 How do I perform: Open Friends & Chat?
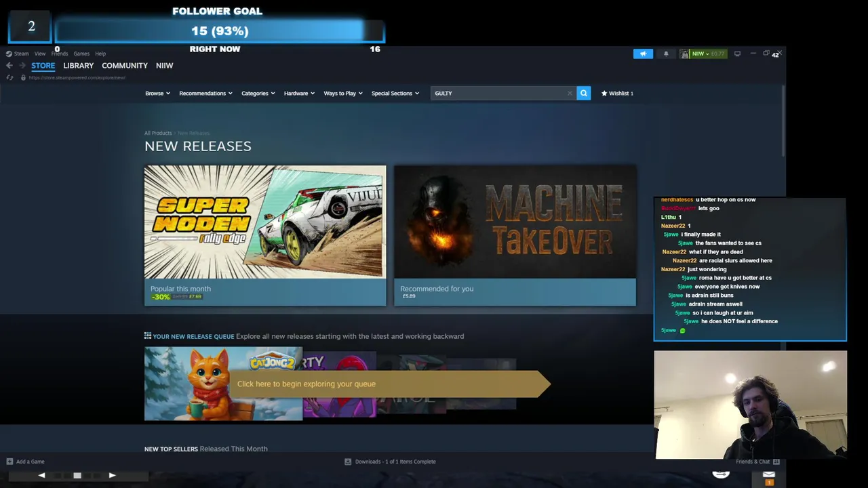click(x=753, y=462)
